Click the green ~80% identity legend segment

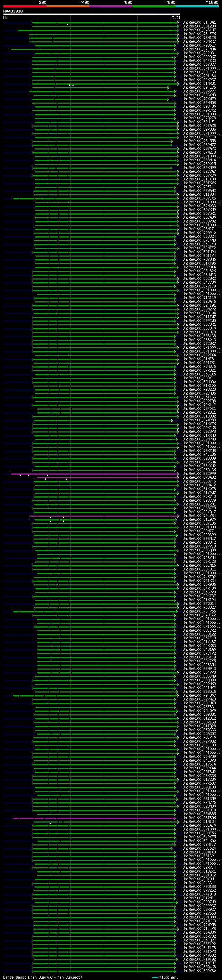pos(154,6)
